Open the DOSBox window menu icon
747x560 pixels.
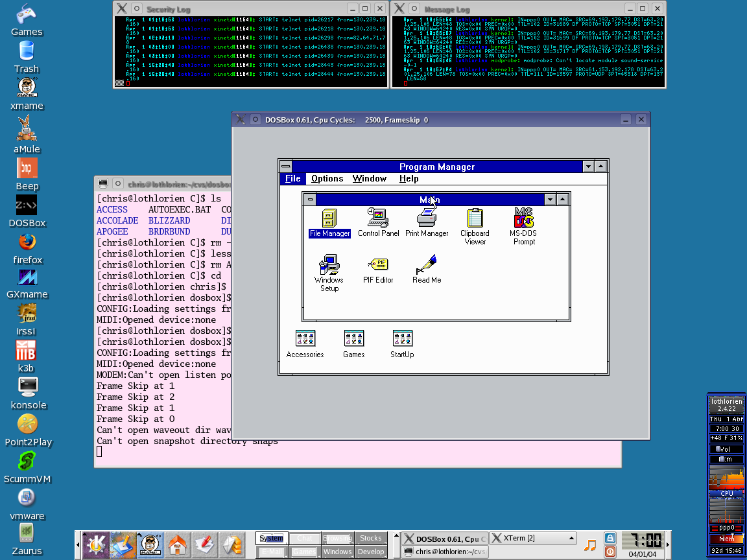[x=241, y=119]
